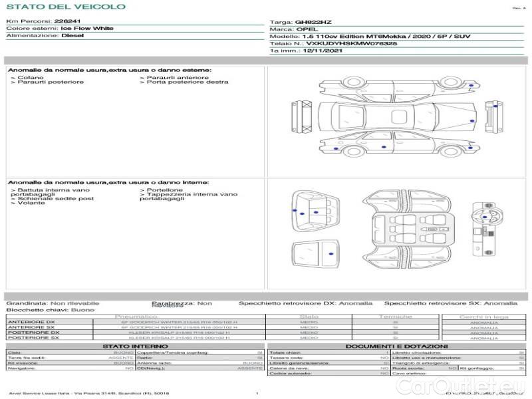Select the Targa GH822HZ plate field
This screenshot has width=532, height=399.
[x=301, y=22]
